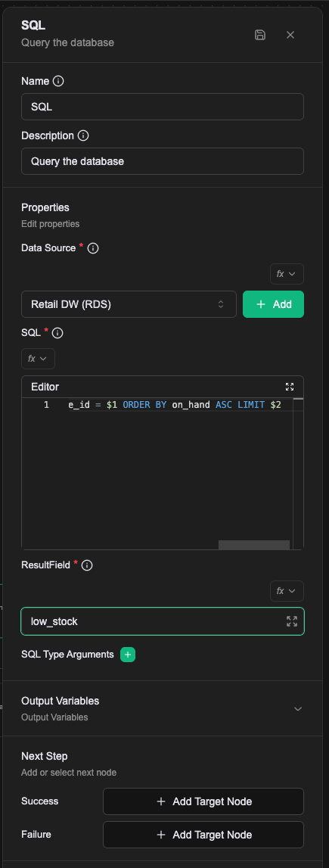
Task: Click the Next Step heading
Action: coord(44,756)
